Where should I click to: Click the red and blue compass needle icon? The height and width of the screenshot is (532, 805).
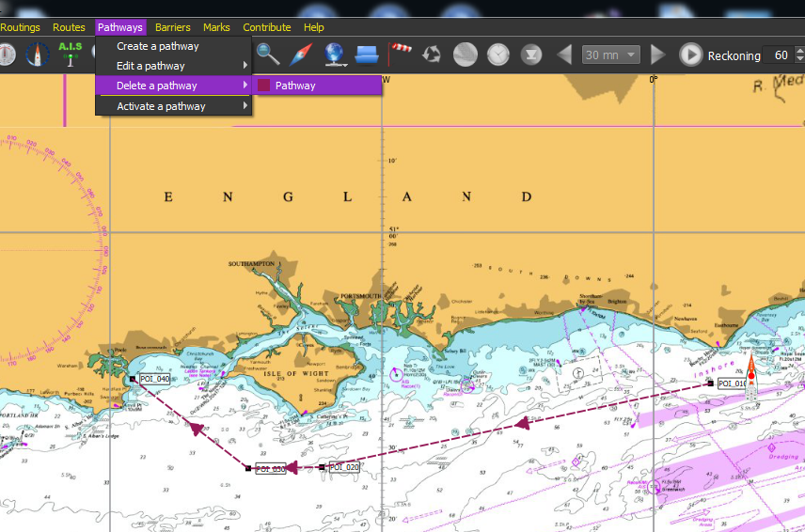click(301, 54)
